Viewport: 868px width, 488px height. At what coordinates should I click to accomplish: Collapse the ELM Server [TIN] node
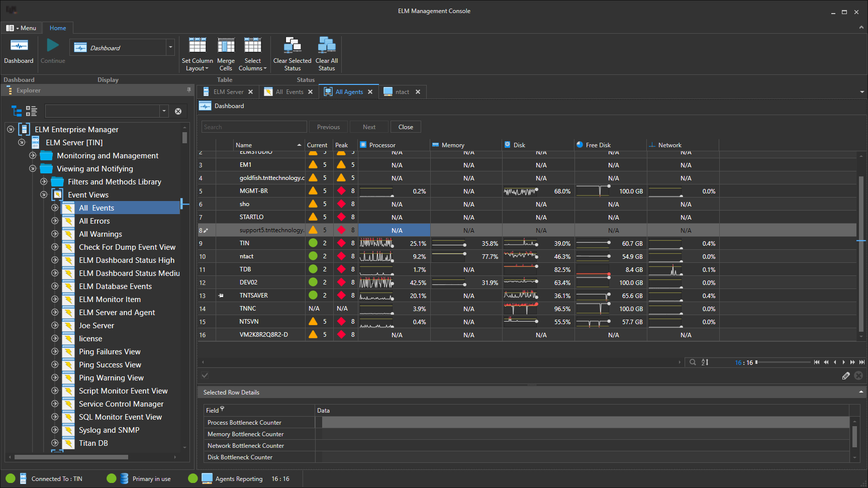pos(22,142)
